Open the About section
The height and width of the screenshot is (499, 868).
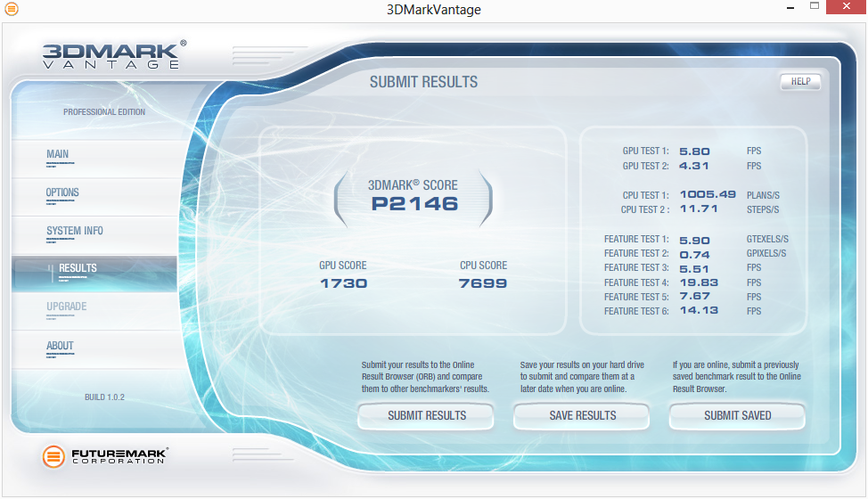tap(60, 346)
